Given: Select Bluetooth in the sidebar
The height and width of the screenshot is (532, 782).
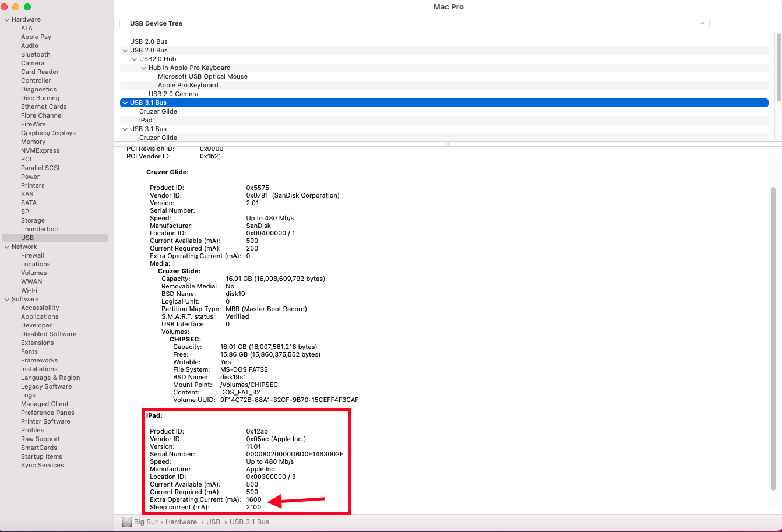Looking at the screenshot, I should coord(36,54).
